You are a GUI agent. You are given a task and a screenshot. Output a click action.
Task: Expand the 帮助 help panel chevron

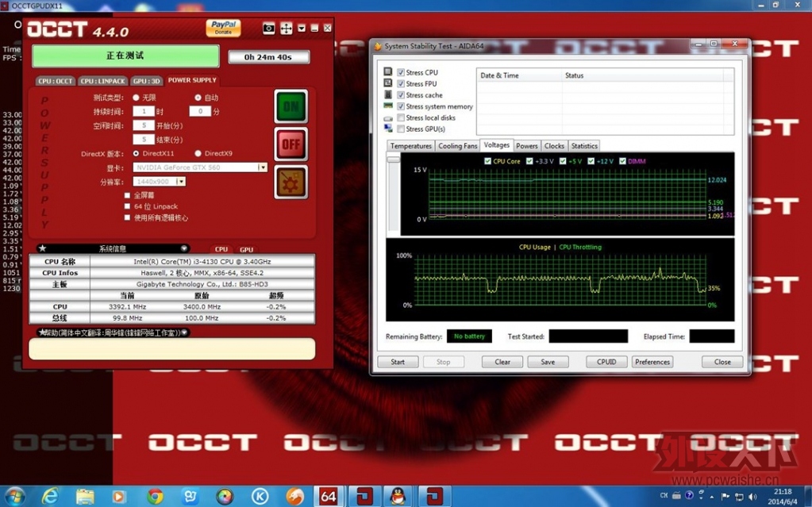185,332
